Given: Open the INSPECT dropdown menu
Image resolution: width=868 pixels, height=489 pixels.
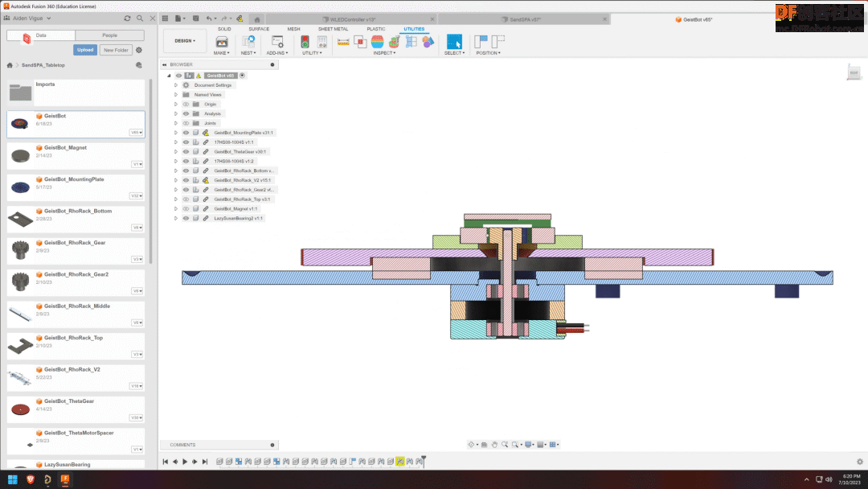Looking at the screenshot, I should tap(384, 53).
